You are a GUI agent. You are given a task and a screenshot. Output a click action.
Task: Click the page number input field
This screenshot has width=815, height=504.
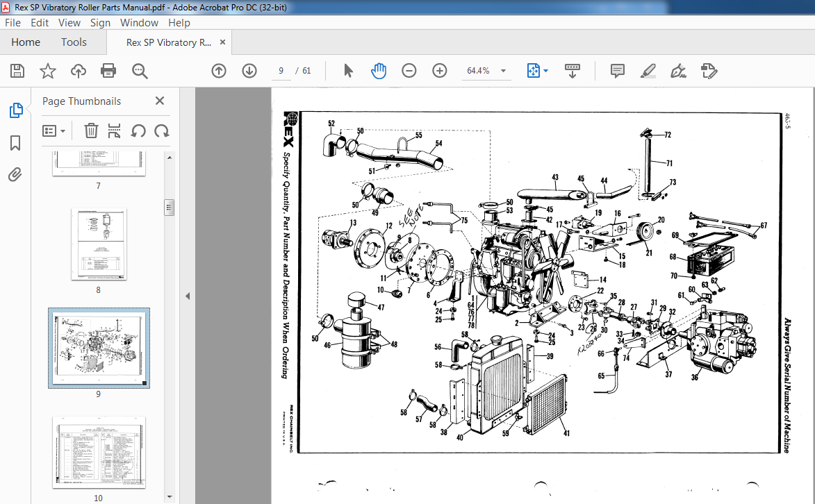[281, 71]
